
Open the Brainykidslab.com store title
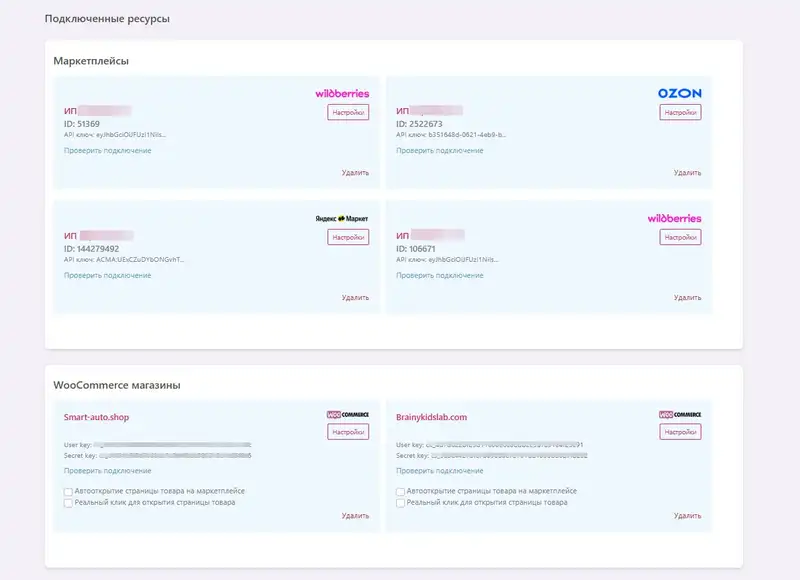tap(432, 417)
